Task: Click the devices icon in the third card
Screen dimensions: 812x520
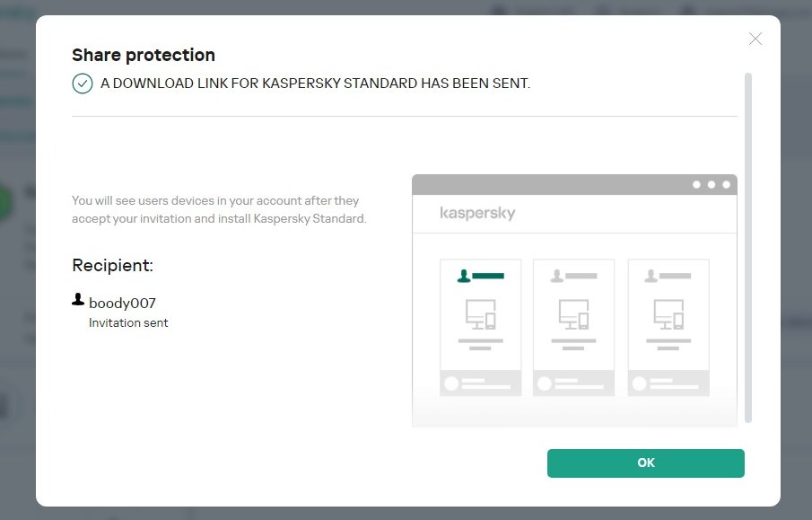Action: coord(668,314)
